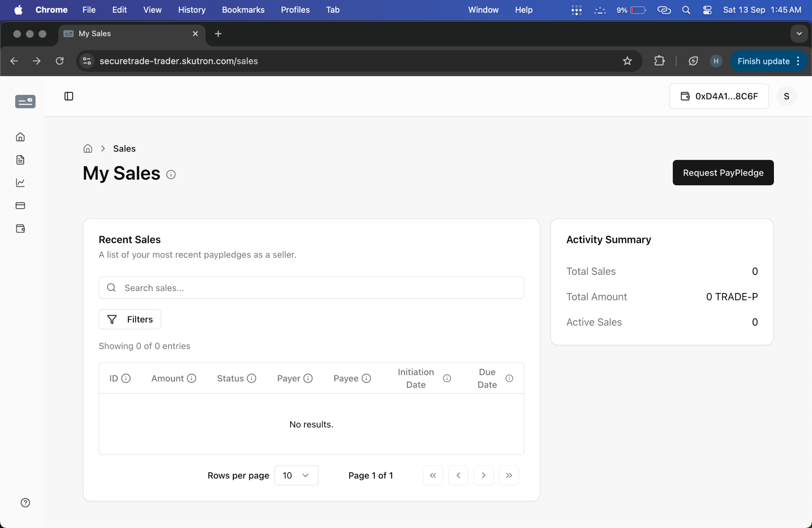The width and height of the screenshot is (812, 528).
Task: Click the info icon next to Status column
Action: coord(252,378)
